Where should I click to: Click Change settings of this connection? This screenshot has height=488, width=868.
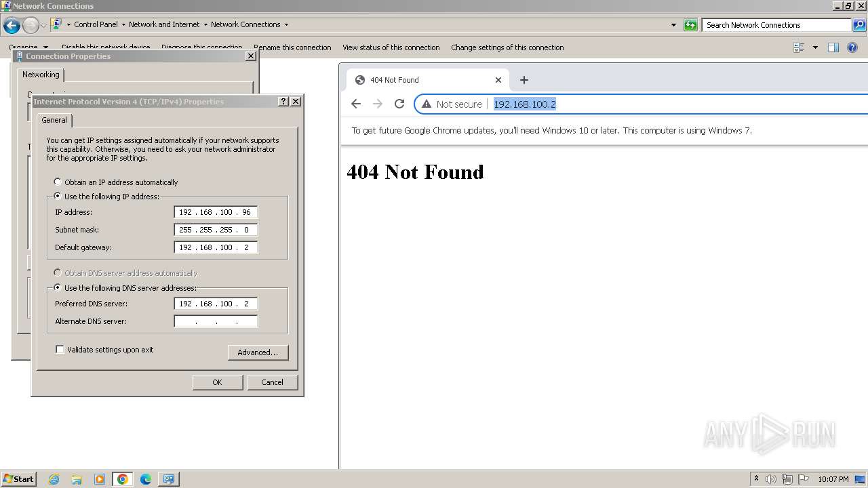tap(507, 47)
